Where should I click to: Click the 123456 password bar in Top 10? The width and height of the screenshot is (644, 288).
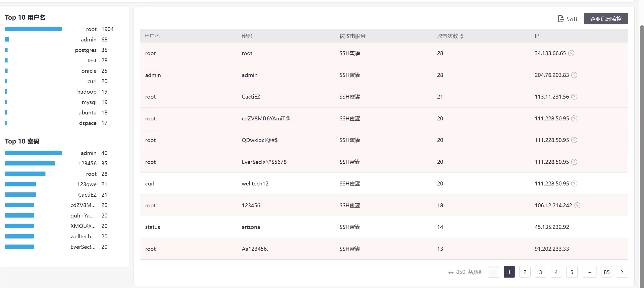[x=30, y=163]
